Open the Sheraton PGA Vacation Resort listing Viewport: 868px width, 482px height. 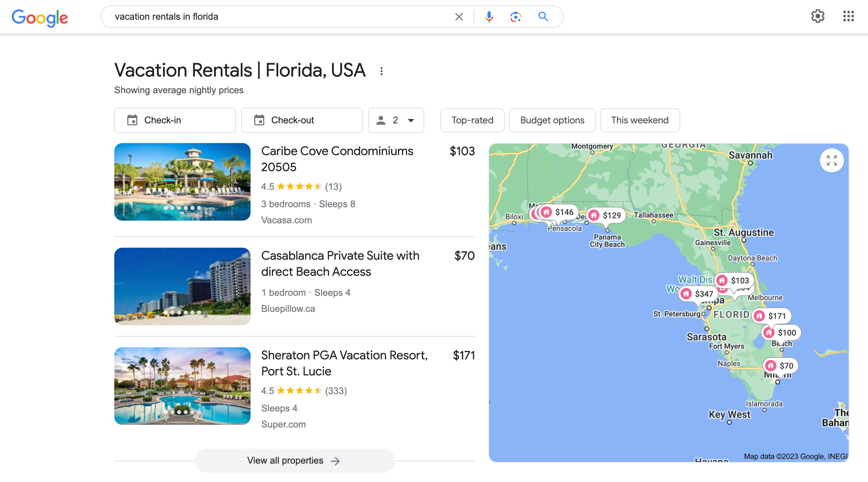pyautogui.click(x=344, y=363)
